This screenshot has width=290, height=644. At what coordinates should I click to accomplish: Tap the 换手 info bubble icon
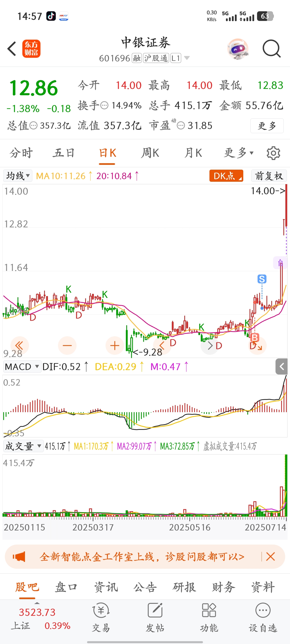(104, 105)
